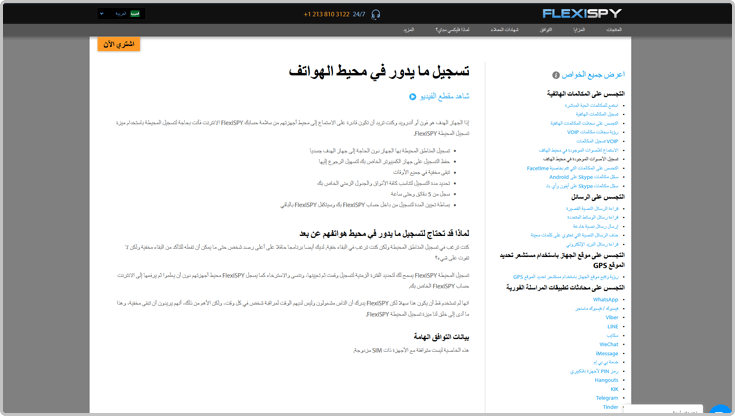The width and height of the screenshot is (735, 416).
Task: Click the main title تسجيل ما يدور في محيط الهواتف
Action: click(379, 71)
